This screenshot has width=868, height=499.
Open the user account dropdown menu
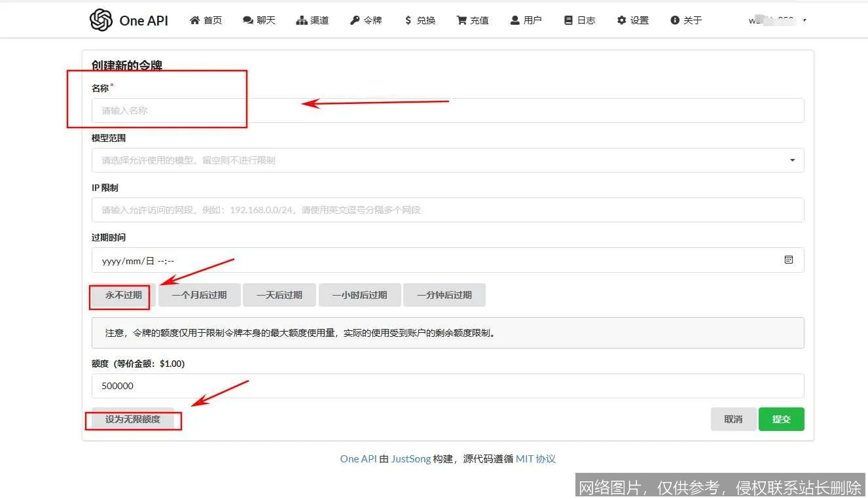click(x=776, y=20)
